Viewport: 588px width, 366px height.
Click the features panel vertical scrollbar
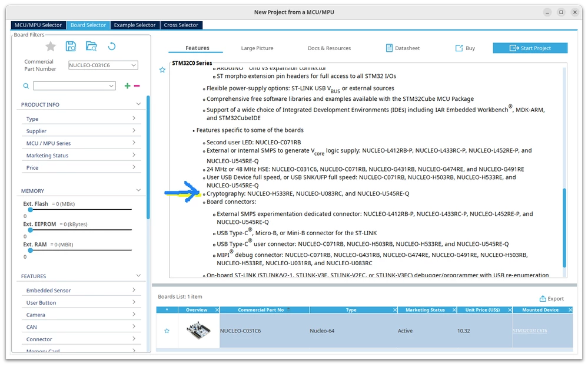(x=564, y=227)
